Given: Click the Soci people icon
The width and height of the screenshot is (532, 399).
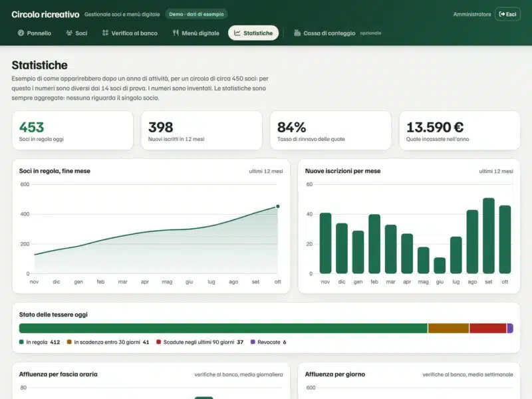Looking at the screenshot, I should [69, 33].
